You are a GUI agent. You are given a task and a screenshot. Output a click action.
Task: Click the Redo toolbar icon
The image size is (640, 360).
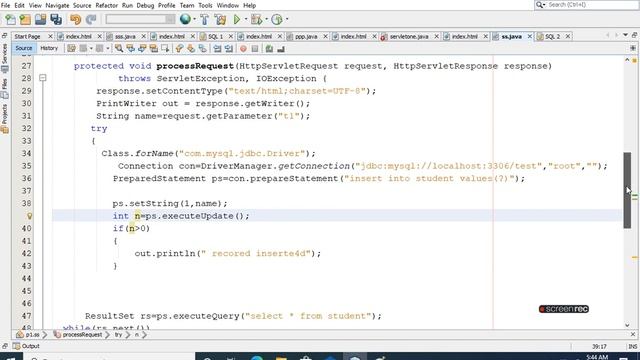91,19
